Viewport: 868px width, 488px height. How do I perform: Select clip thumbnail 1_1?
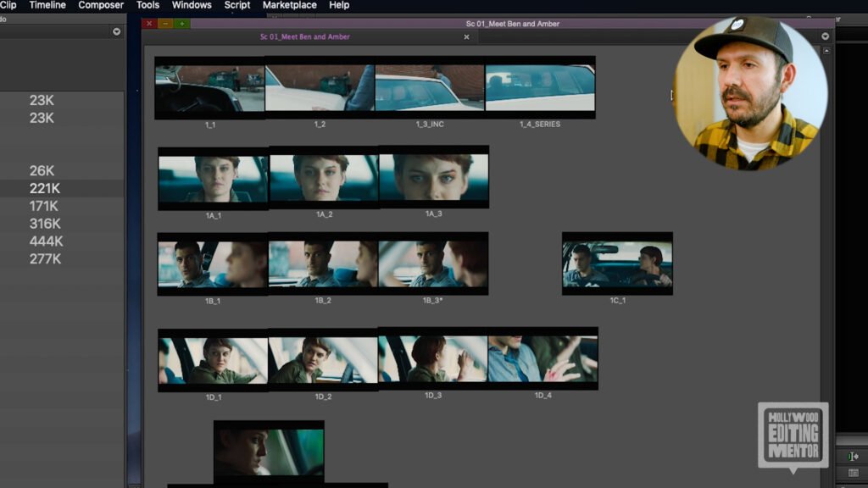tap(210, 87)
